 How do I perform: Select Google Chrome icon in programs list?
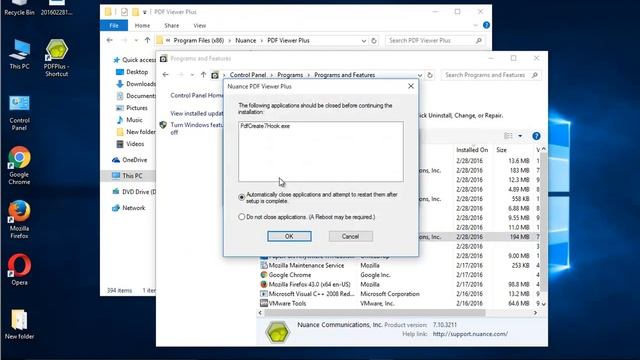tap(264, 275)
